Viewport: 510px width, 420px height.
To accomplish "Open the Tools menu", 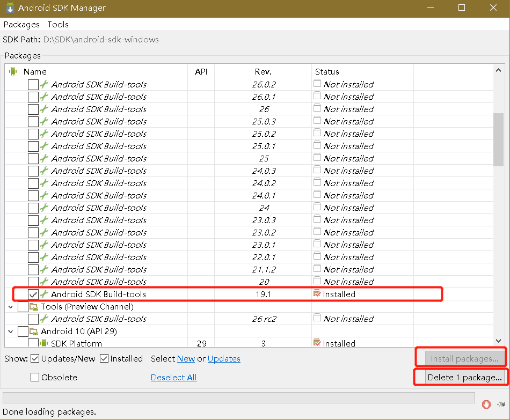I will coord(57,24).
